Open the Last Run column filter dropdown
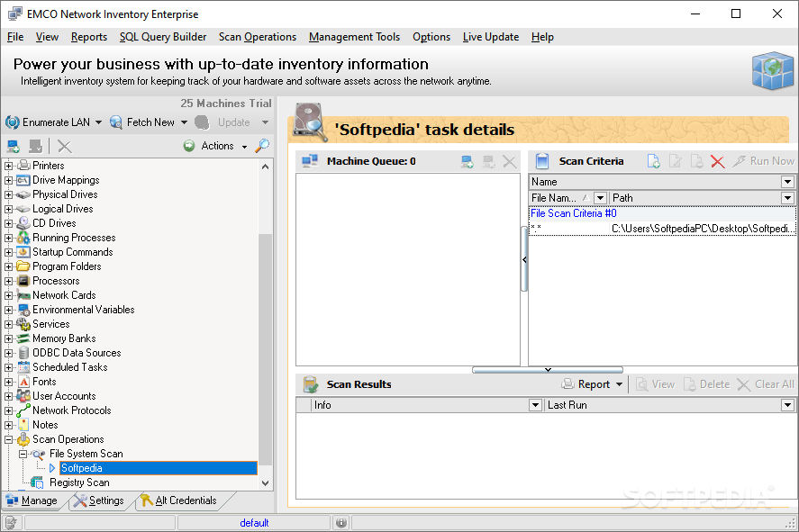Screen dimensions: 799x532 tap(788, 405)
